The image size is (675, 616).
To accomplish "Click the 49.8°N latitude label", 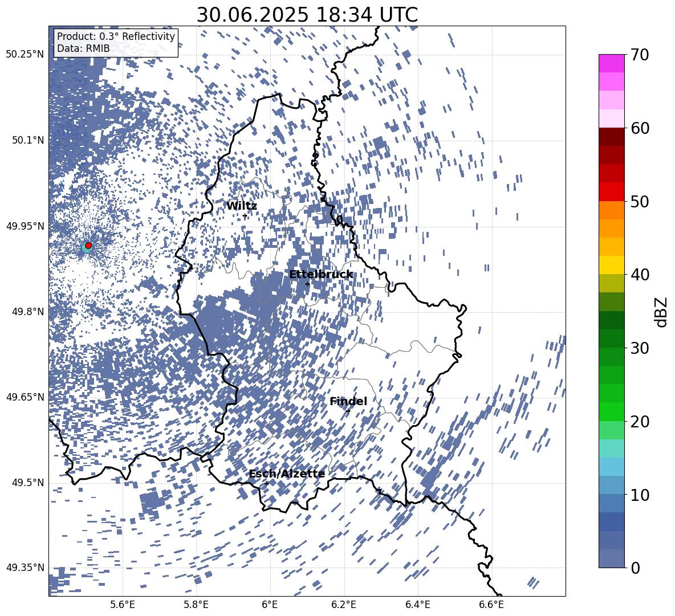I will tap(28, 311).
